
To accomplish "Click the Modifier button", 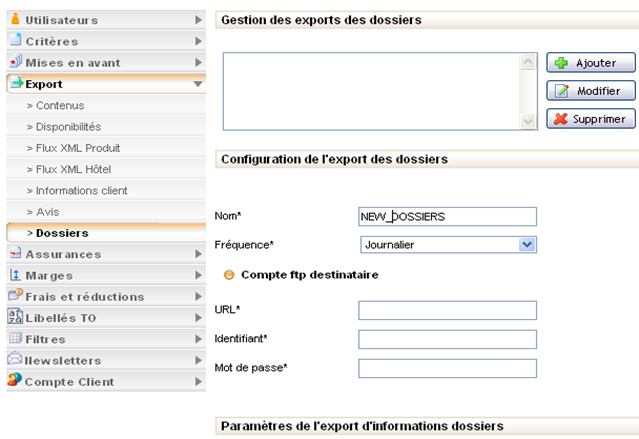I will click(x=590, y=91).
